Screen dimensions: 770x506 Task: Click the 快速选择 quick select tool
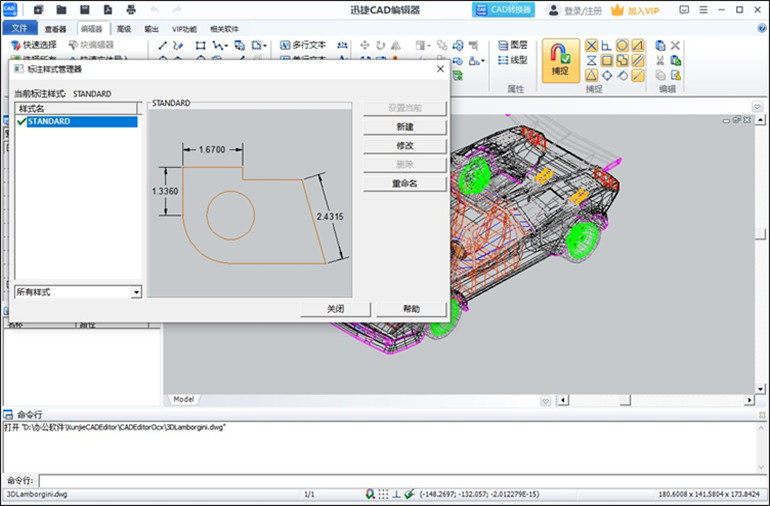(34, 45)
